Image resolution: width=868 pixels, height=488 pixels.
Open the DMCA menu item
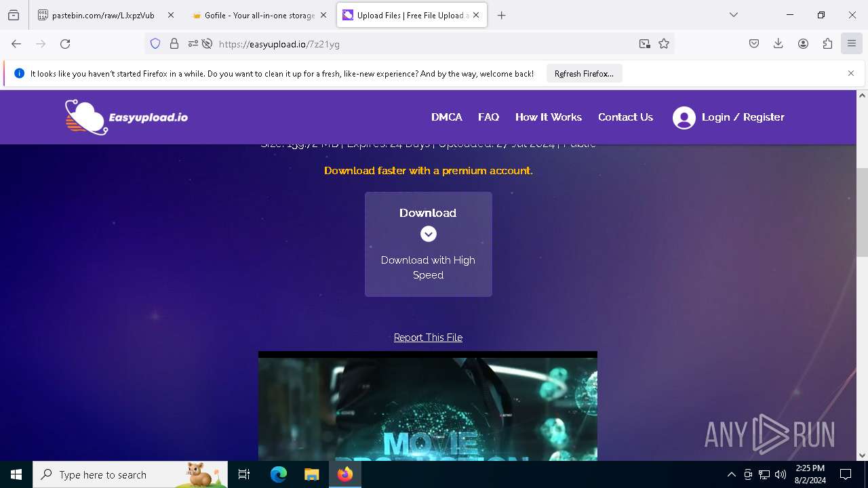[x=447, y=117]
